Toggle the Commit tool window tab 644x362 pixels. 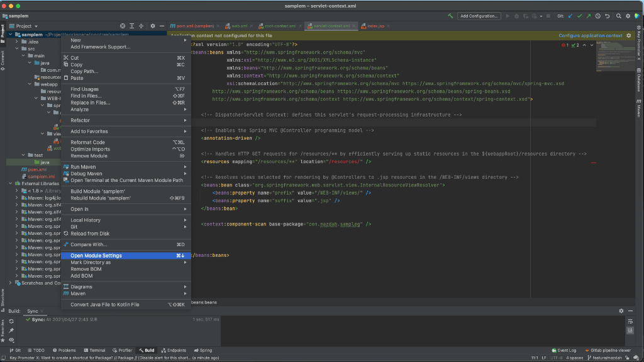3,61
